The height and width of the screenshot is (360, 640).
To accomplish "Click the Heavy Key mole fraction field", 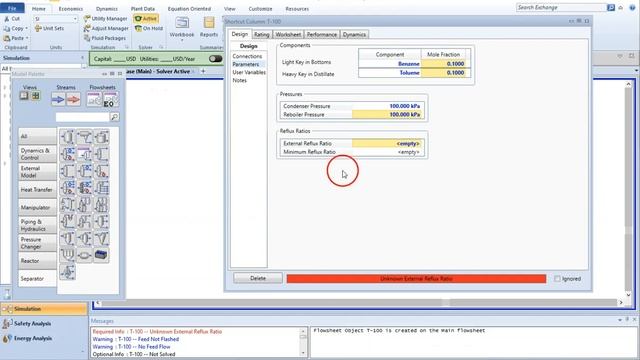I will coord(444,73).
